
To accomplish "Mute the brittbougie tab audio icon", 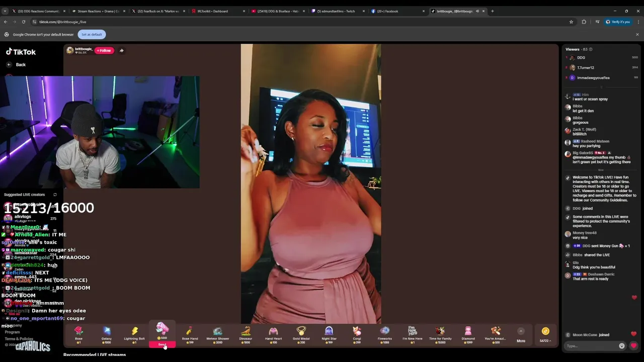I will click(477, 11).
